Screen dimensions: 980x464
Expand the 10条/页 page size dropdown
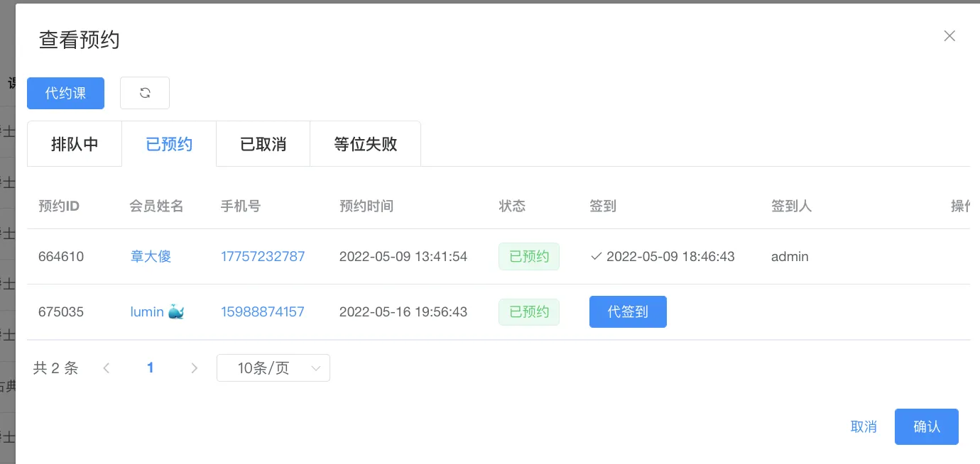(x=273, y=368)
